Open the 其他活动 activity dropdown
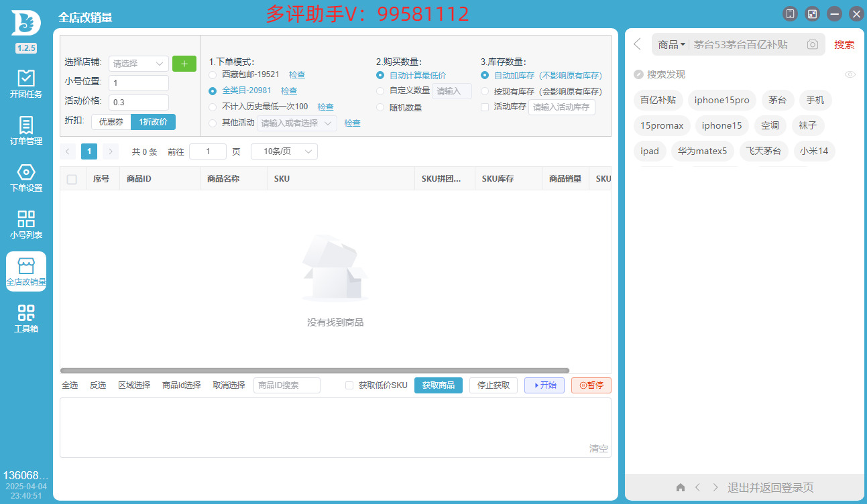867x504 pixels. 297,123
